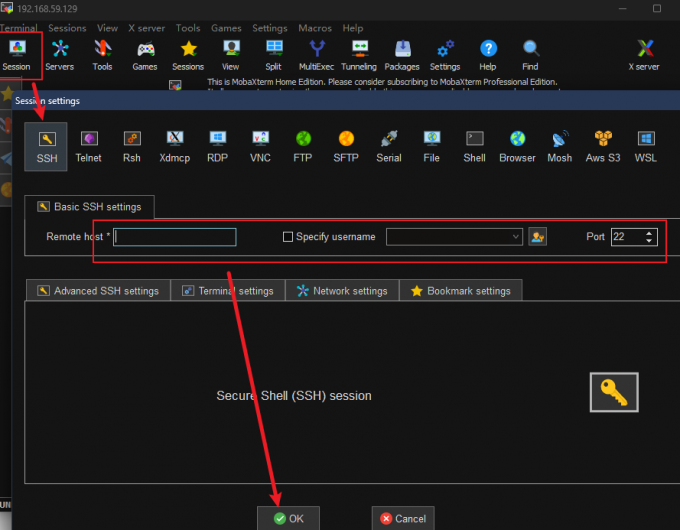Select the Shell session type
The height and width of the screenshot is (530, 680).
click(474, 147)
